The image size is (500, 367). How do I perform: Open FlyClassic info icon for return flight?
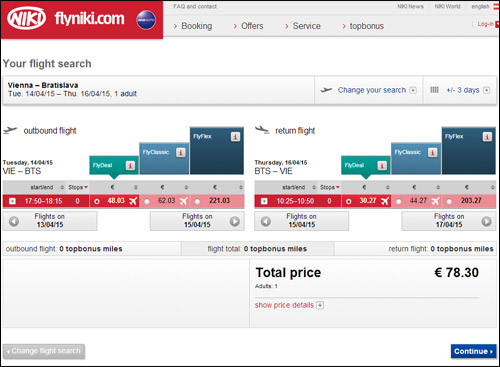(432, 152)
